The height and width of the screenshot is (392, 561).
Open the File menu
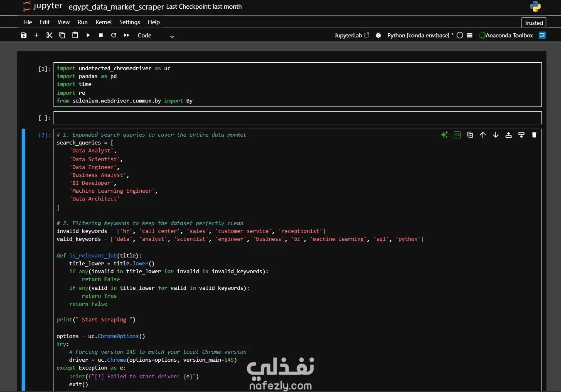pos(28,22)
